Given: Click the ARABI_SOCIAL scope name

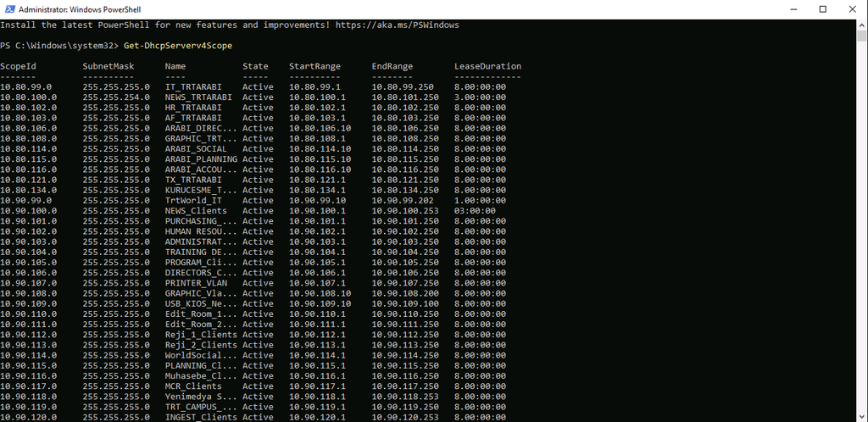Looking at the screenshot, I should point(196,149).
